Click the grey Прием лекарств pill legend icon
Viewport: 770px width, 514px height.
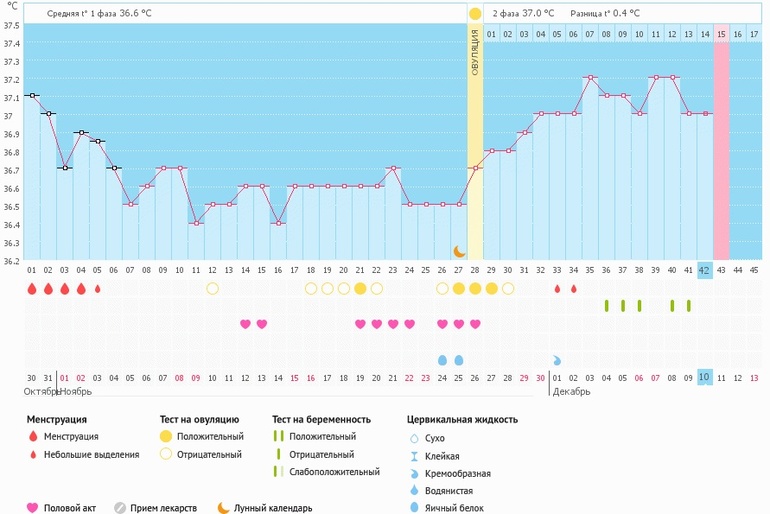click(x=120, y=507)
